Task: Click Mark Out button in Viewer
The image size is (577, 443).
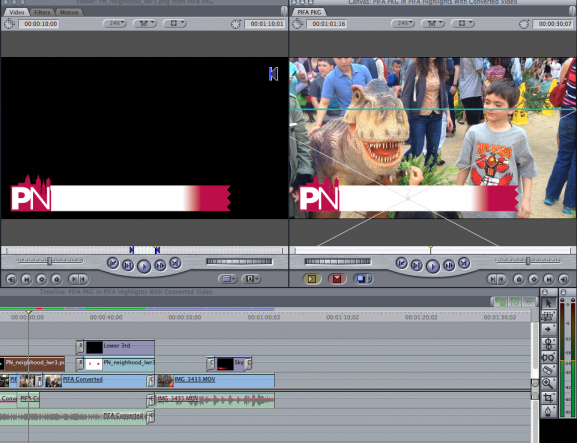Action: 84,279
